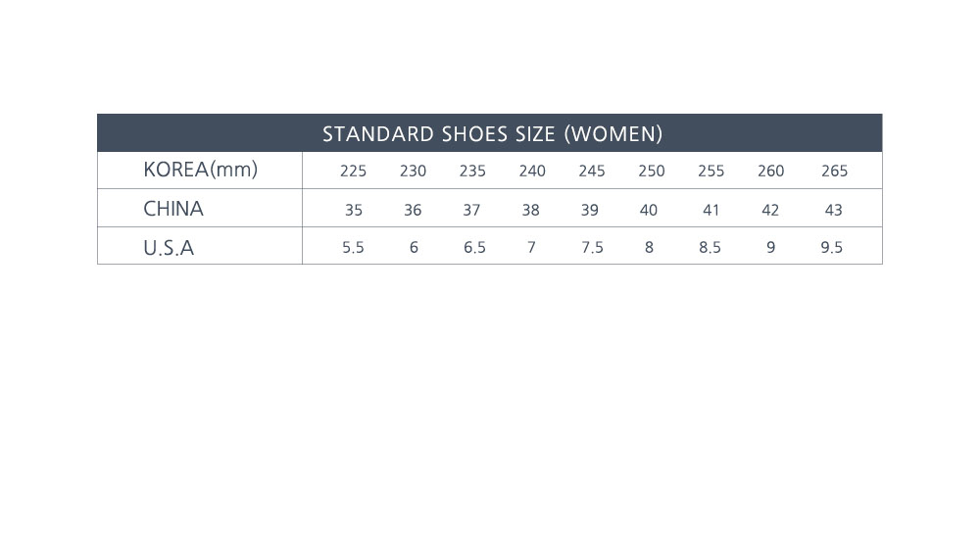Pick Korea size 250
980x541 pixels.
coord(651,171)
